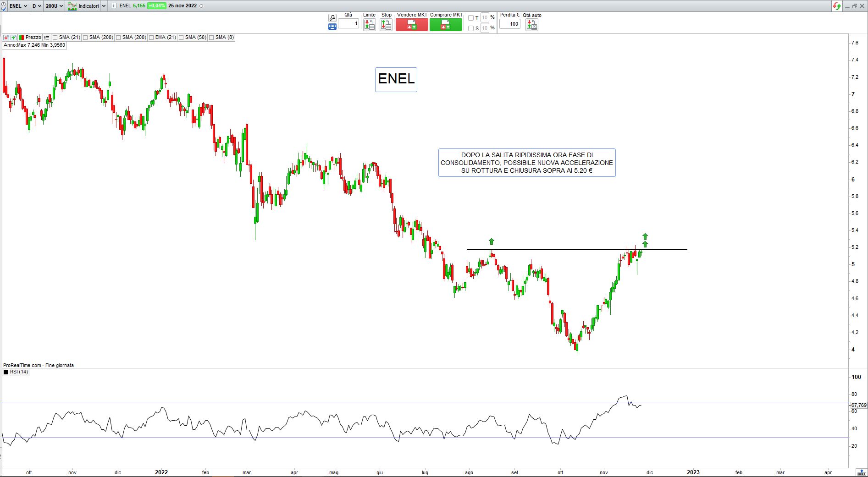Click the small circle after the date
Viewport: 868px width, 477px height.
point(202,6)
